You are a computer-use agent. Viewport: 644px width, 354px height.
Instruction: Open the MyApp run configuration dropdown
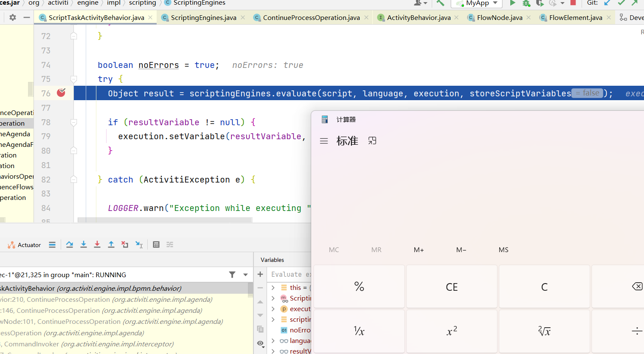tap(477, 3)
